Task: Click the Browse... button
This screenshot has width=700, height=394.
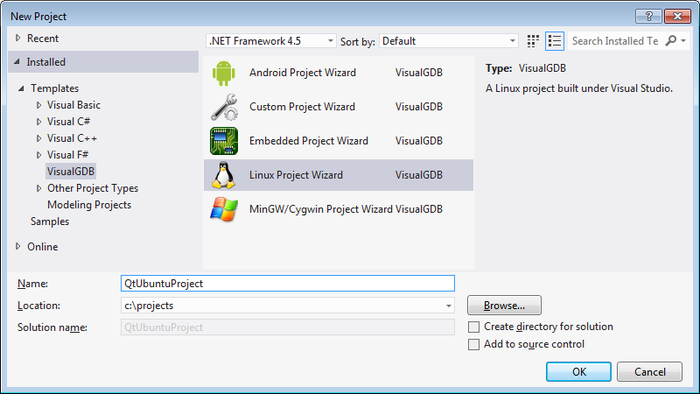Action: coord(504,306)
